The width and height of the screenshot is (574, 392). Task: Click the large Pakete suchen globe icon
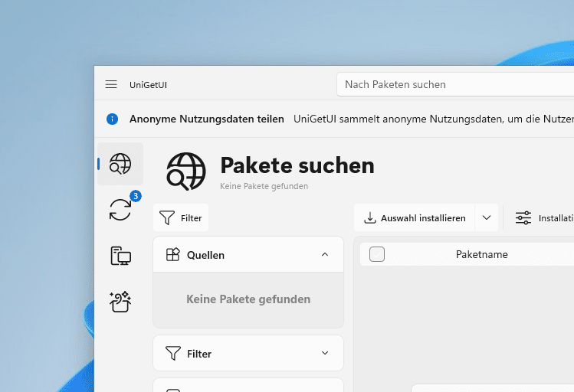pyautogui.click(x=186, y=171)
